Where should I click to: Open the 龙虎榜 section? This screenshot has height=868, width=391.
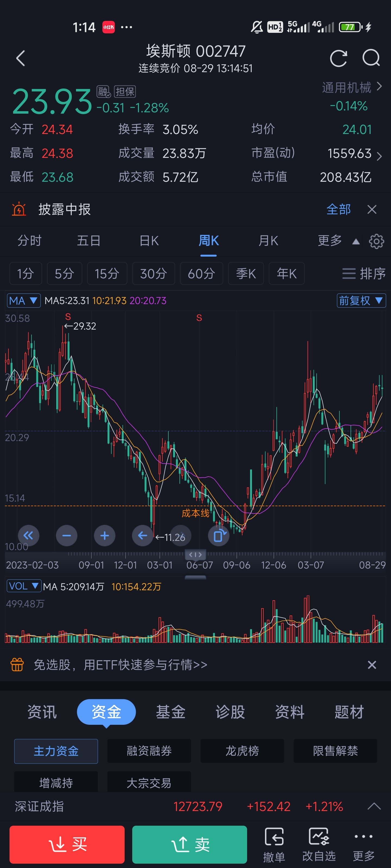point(242,751)
